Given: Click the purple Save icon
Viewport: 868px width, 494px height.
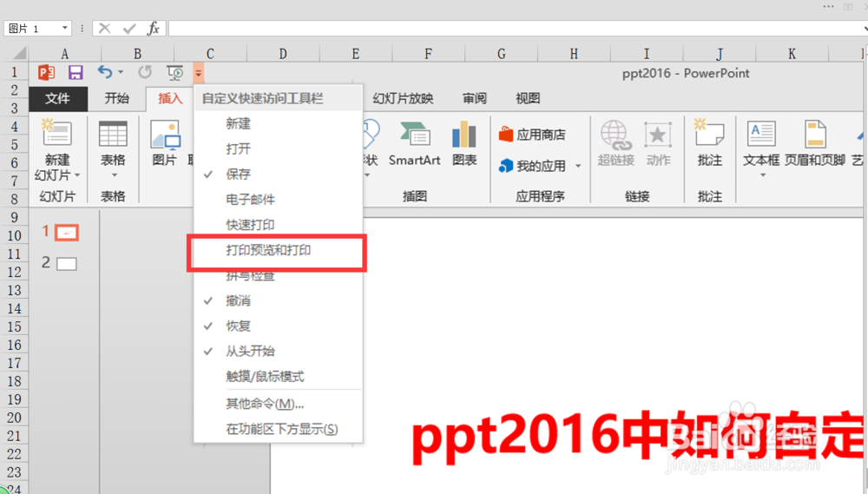Looking at the screenshot, I should tap(76, 73).
